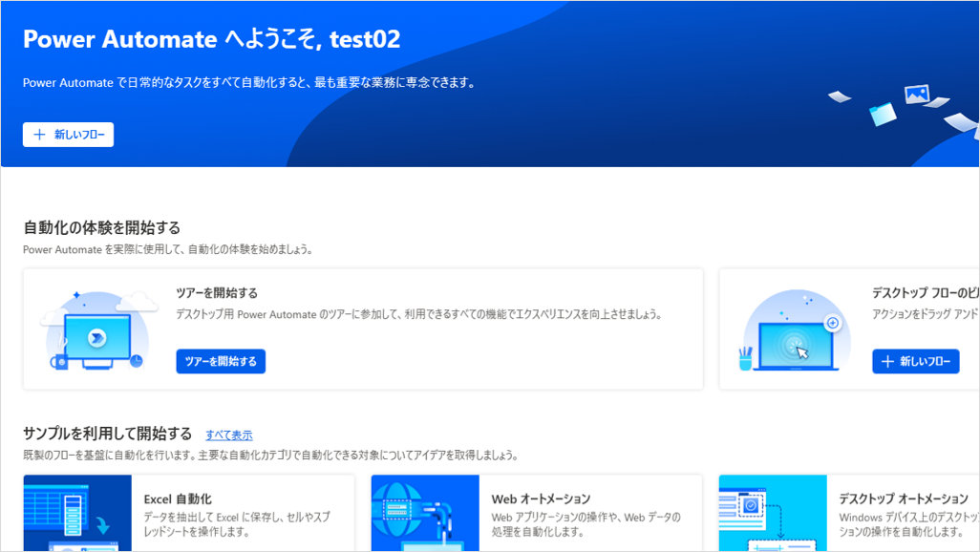Image resolution: width=980 pixels, height=552 pixels.
Task: Click the Excel 自動化 card description text
Action: pyautogui.click(x=239, y=523)
